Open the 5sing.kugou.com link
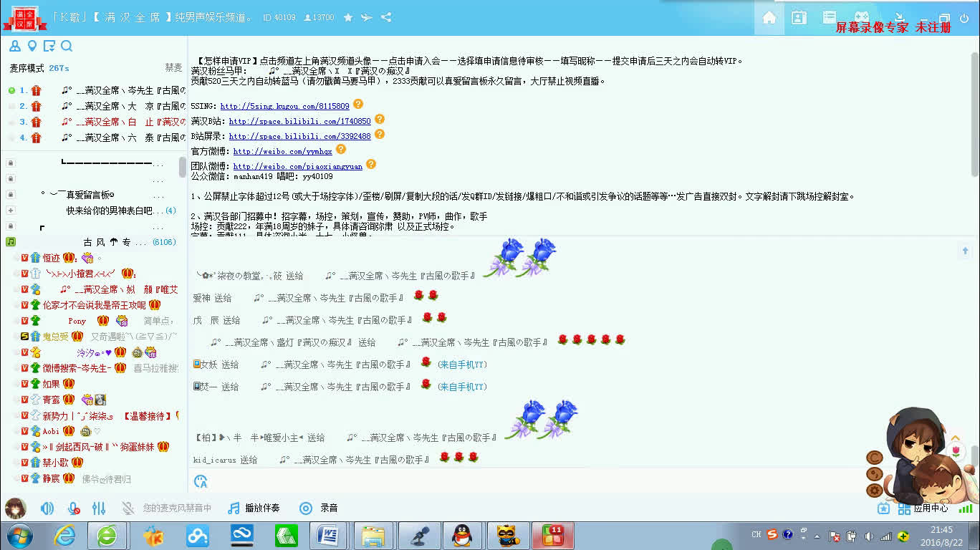980x550 pixels. [x=285, y=106]
